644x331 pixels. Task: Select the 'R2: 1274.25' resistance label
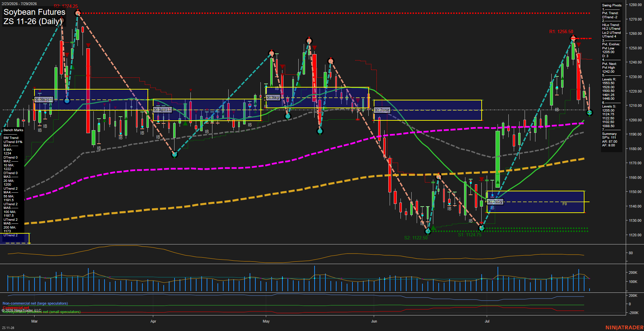(66, 6)
